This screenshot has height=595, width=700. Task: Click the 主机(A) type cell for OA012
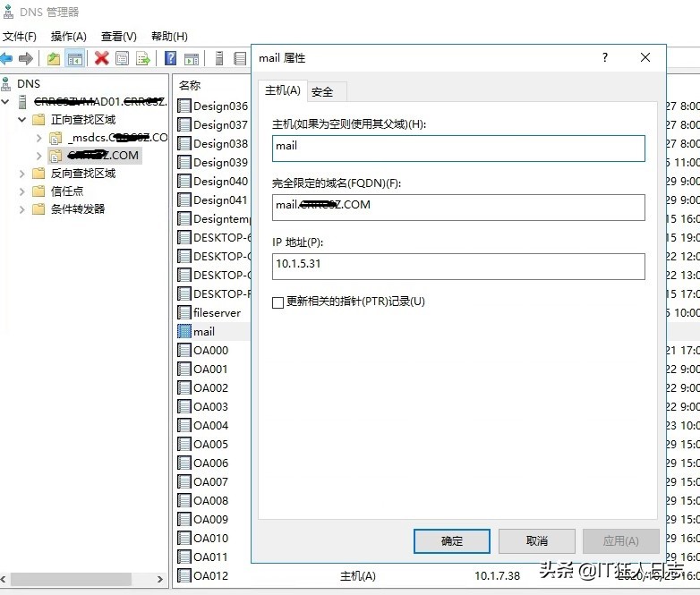coord(357,576)
